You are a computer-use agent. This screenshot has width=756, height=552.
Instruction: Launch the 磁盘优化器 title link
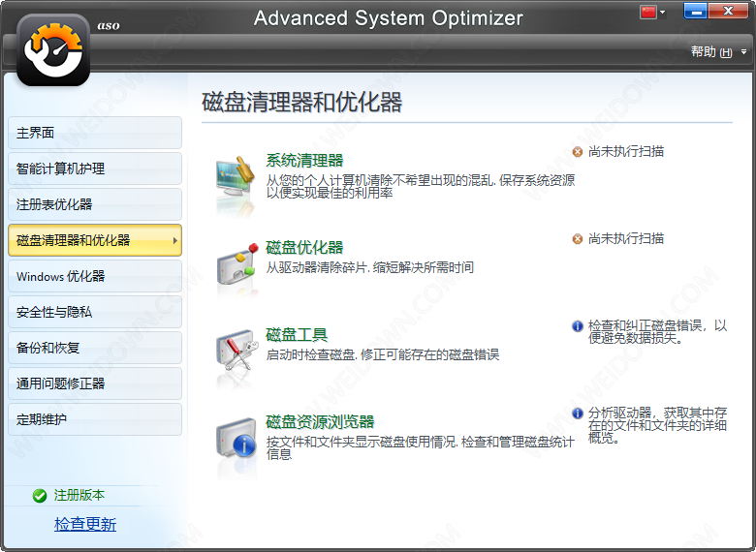[304, 247]
